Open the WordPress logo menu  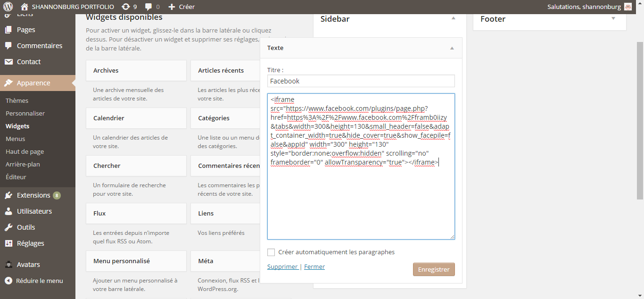[x=8, y=7]
